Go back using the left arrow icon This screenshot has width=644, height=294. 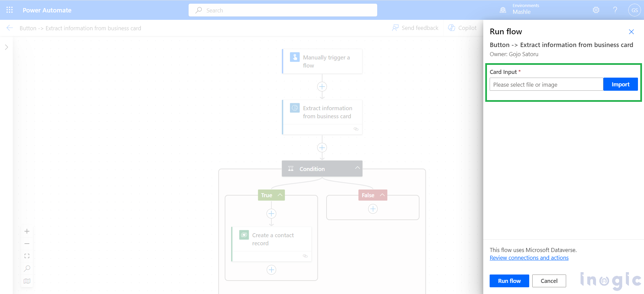pos(10,28)
